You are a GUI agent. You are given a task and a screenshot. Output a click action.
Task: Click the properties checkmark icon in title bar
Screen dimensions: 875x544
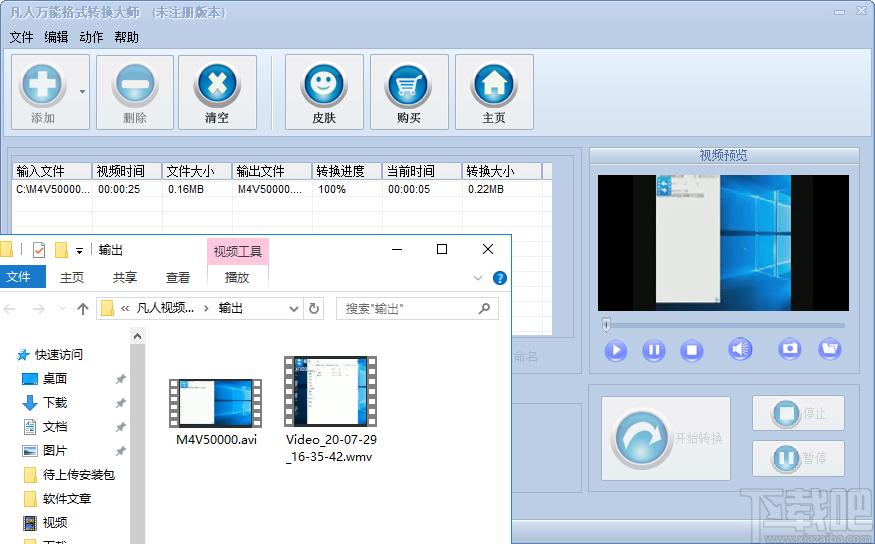pos(39,250)
